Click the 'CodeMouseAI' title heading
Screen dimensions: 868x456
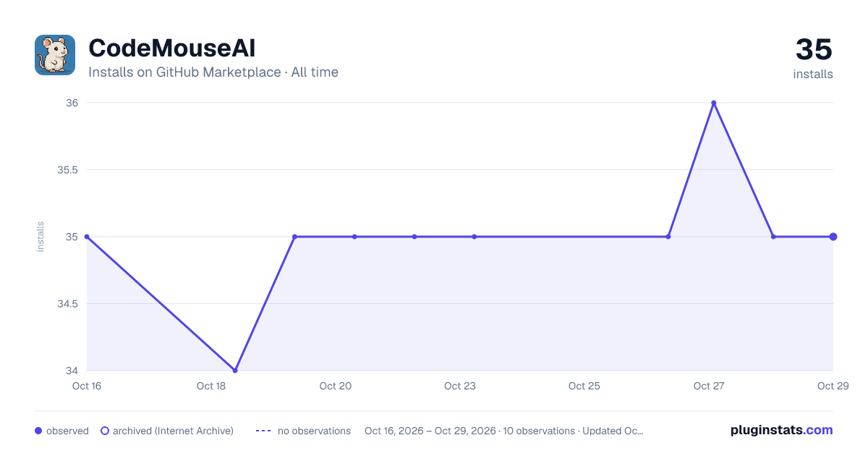pyautogui.click(x=171, y=48)
